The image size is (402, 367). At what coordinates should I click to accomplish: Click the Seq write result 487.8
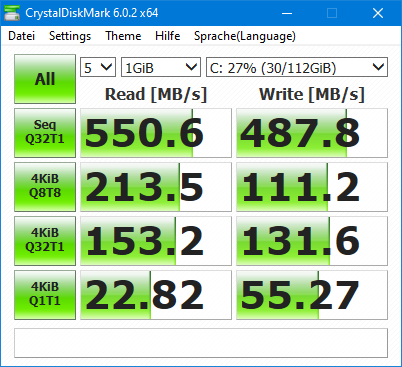[312, 133]
